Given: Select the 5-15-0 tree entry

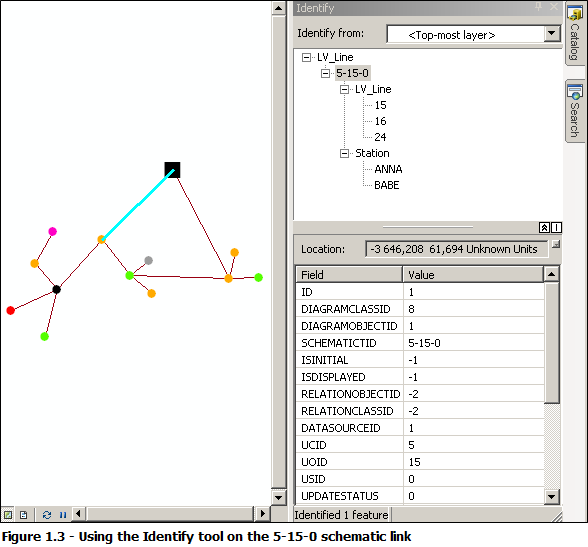Looking at the screenshot, I should 352,73.
